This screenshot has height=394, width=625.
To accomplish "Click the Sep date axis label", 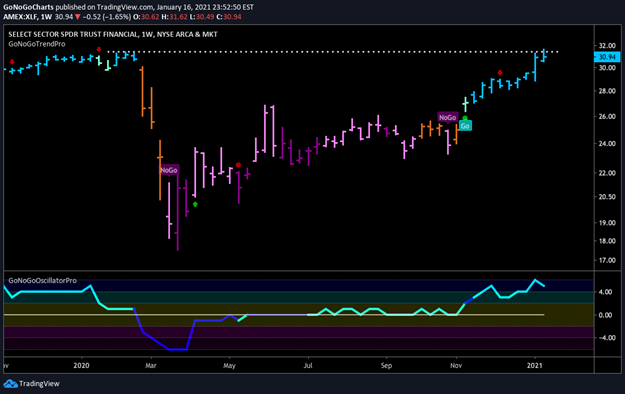I will coord(386,365).
